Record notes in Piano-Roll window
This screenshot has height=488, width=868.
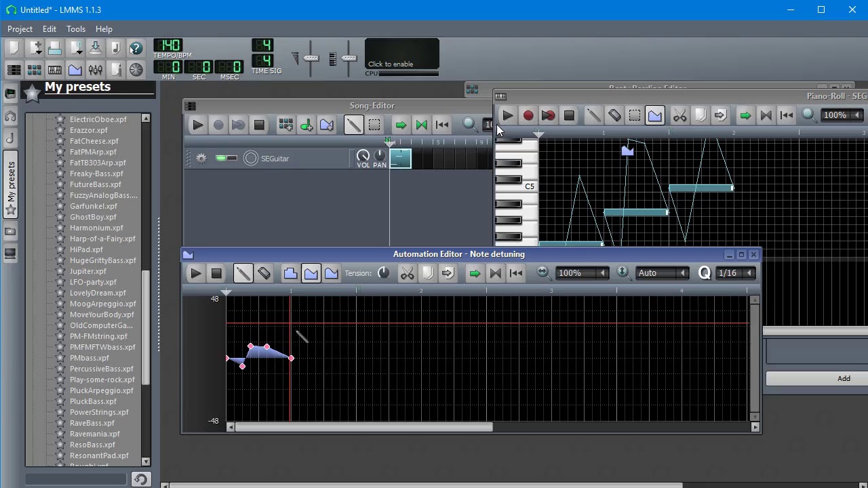(x=528, y=115)
